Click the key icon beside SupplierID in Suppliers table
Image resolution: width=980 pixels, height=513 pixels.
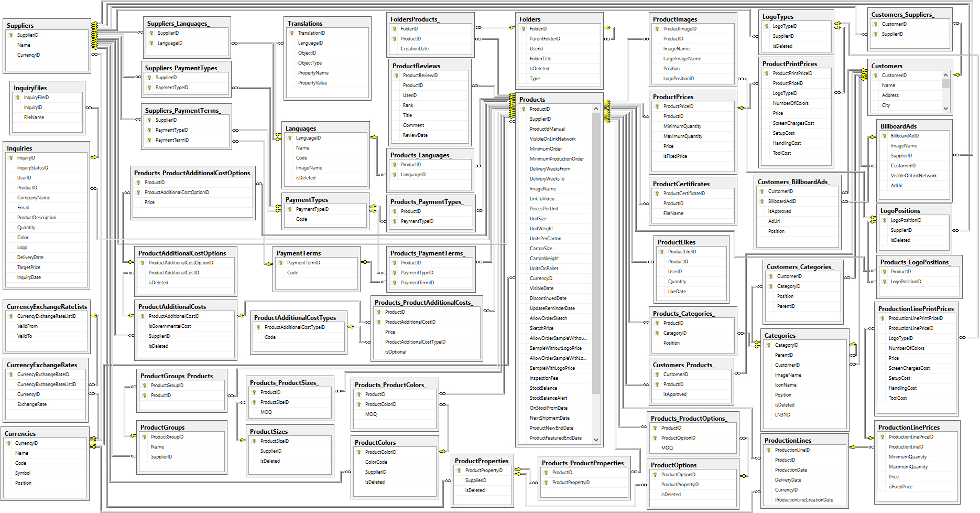pyautogui.click(x=11, y=35)
